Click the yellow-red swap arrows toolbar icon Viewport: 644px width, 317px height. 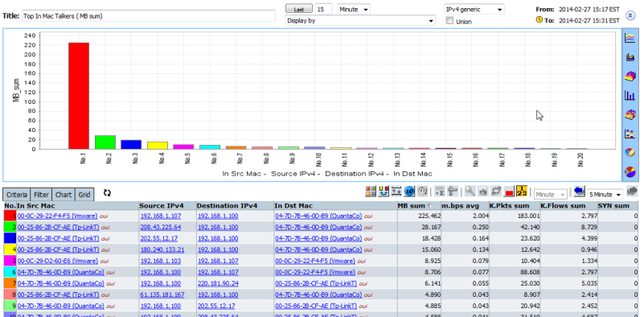pos(384,191)
